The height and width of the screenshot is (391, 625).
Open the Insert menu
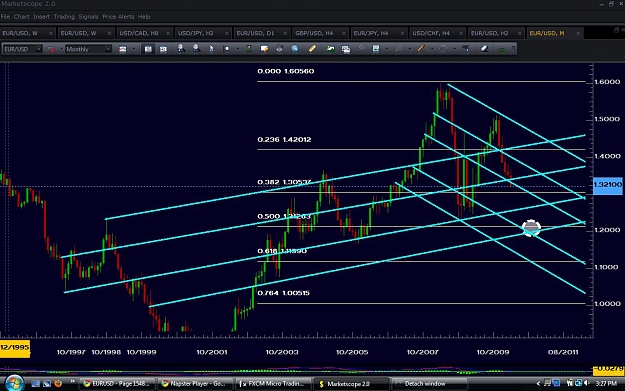41,17
